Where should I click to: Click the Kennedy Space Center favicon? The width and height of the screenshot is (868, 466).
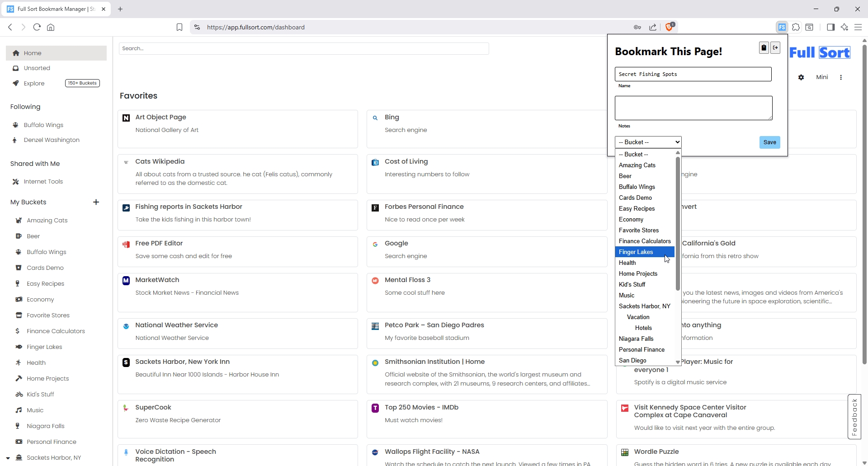pyautogui.click(x=625, y=408)
